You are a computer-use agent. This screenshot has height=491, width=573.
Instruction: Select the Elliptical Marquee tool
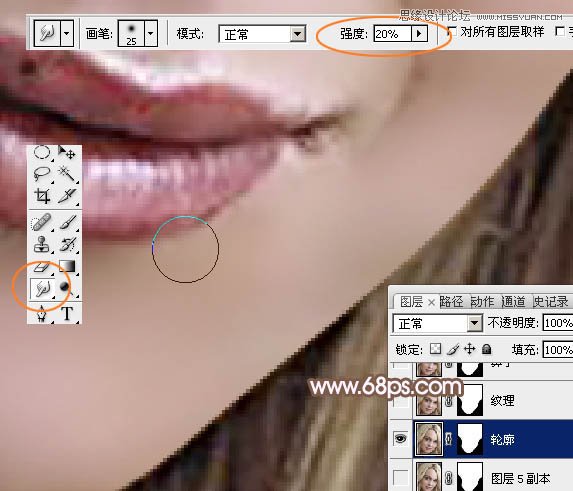(x=42, y=152)
